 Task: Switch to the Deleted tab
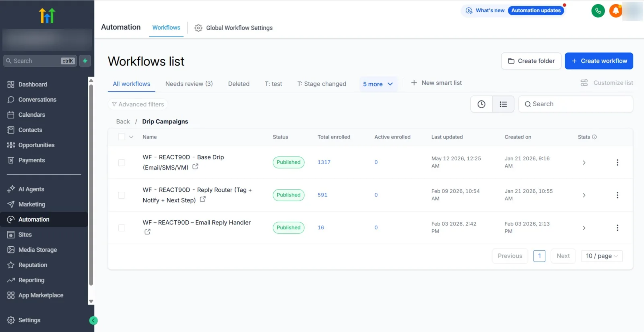point(239,84)
